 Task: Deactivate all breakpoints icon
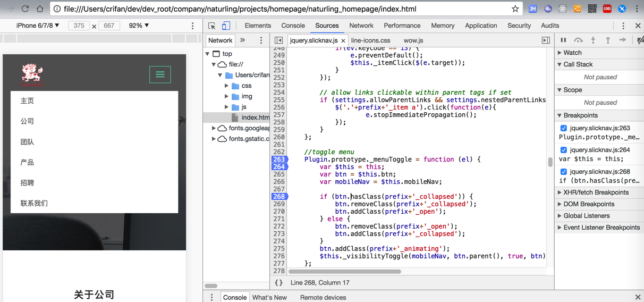[640, 40]
